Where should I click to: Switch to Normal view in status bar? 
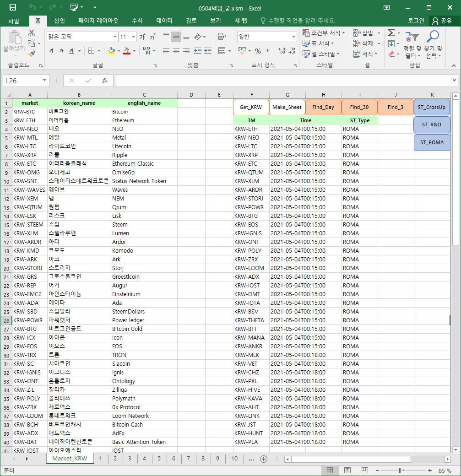(330, 471)
